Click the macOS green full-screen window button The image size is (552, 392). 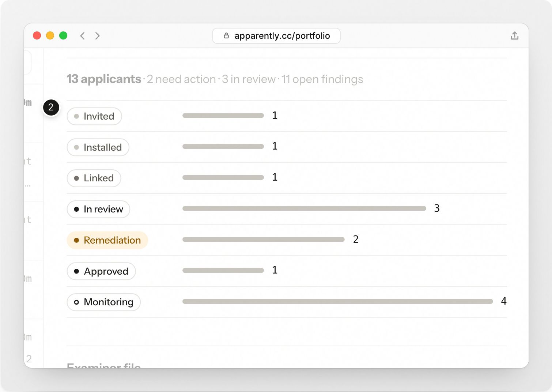click(63, 35)
